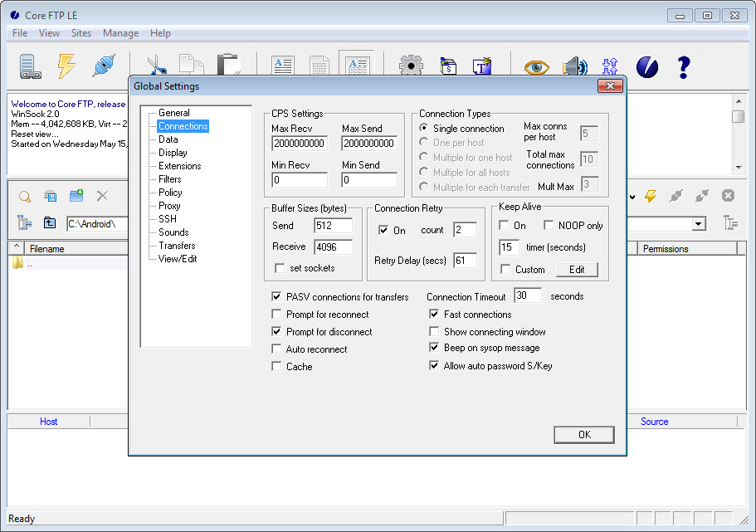Click the eye view icon in toolbar
Image resolution: width=756 pixels, height=532 pixels.
537,67
